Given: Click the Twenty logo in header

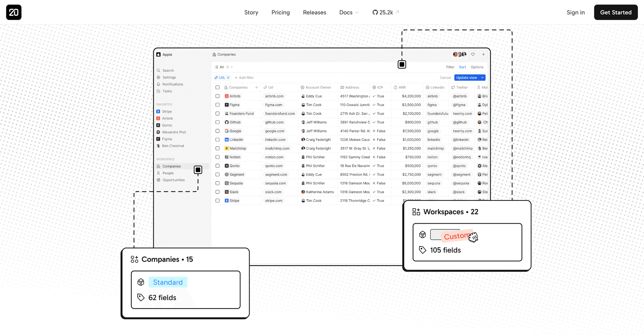Looking at the screenshot, I should click(14, 12).
